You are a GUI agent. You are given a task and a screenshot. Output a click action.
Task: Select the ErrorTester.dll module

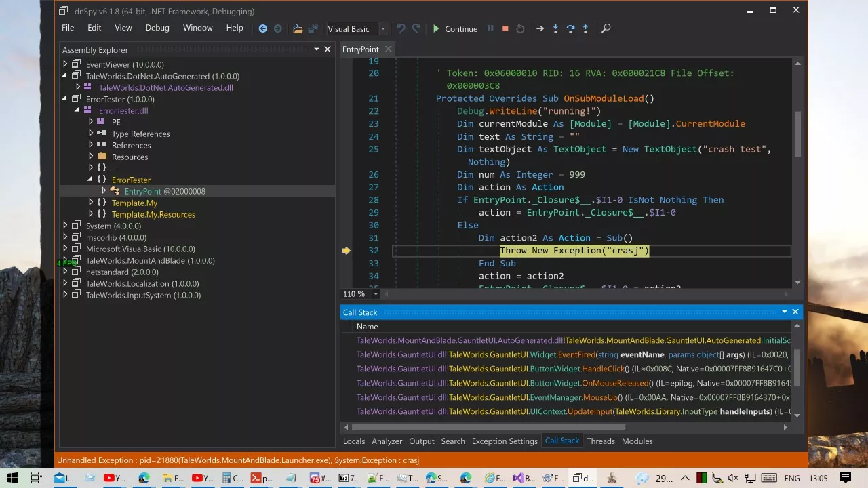[123, 110]
